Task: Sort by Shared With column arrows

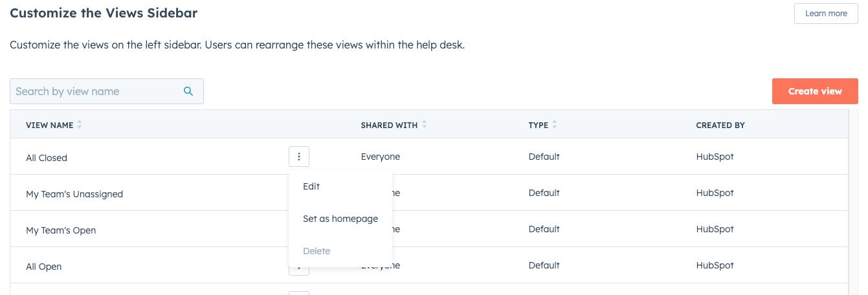Action: coord(424,125)
